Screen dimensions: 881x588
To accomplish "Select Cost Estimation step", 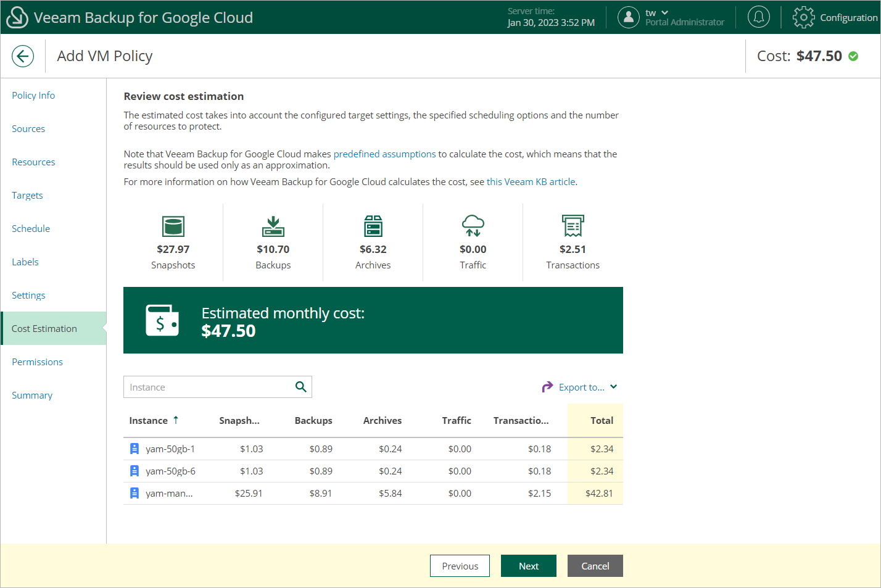I will [54, 328].
